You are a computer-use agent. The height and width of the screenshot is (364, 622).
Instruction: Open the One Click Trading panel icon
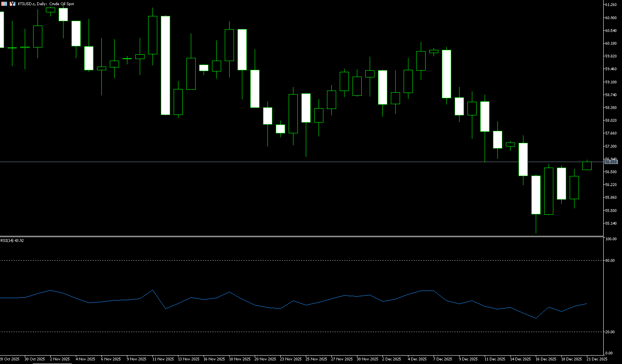click(12, 4)
